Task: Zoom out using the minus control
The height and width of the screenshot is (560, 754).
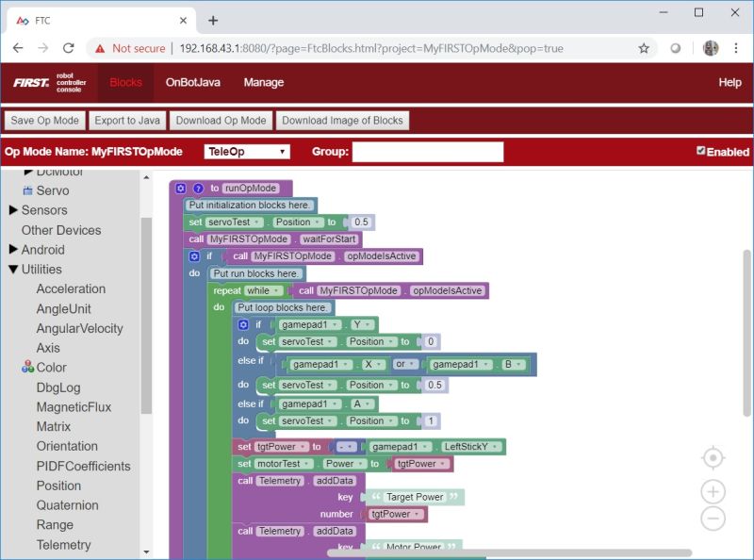Action: click(x=713, y=519)
